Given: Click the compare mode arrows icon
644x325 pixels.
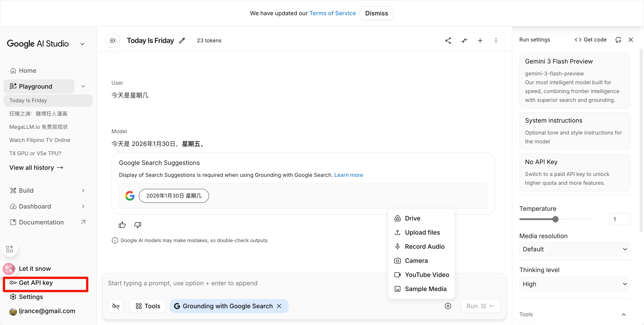Looking at the screenshot, I should click(464, 41).
